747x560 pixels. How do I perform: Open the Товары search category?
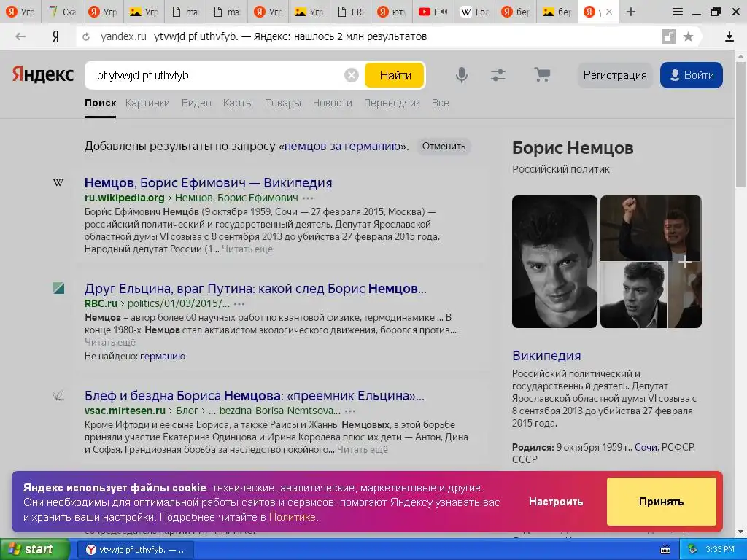pyautogui.click(x=283, y=103)
